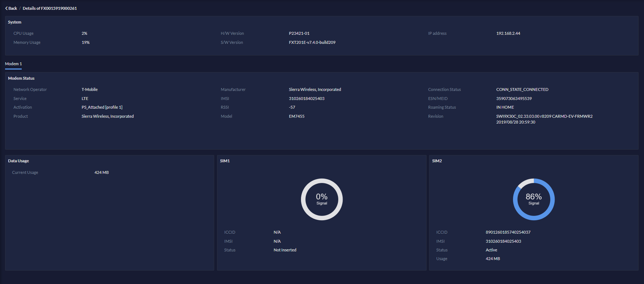Click Activation value PS_Attached [profile 1]
This screenshot has width=644, height=284.
[102, 107]
